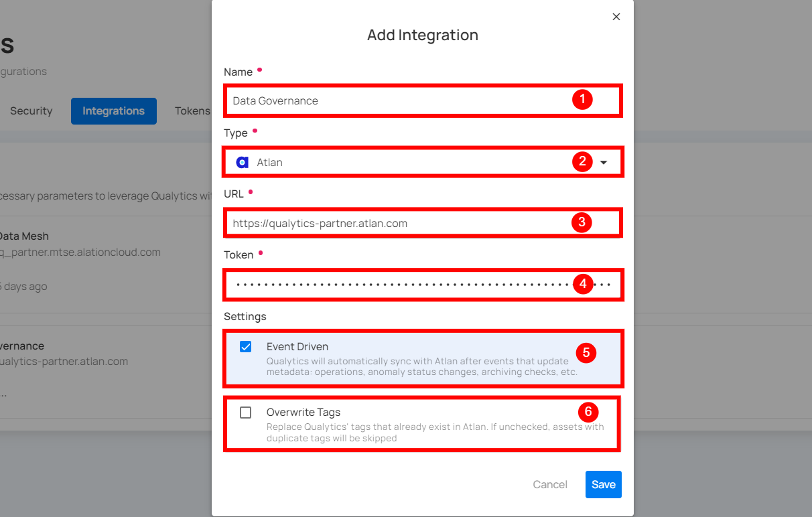The width and height of the screenshot is (812, 517).
Task: Select the Data Mesh integration entry
Action: 24,236
